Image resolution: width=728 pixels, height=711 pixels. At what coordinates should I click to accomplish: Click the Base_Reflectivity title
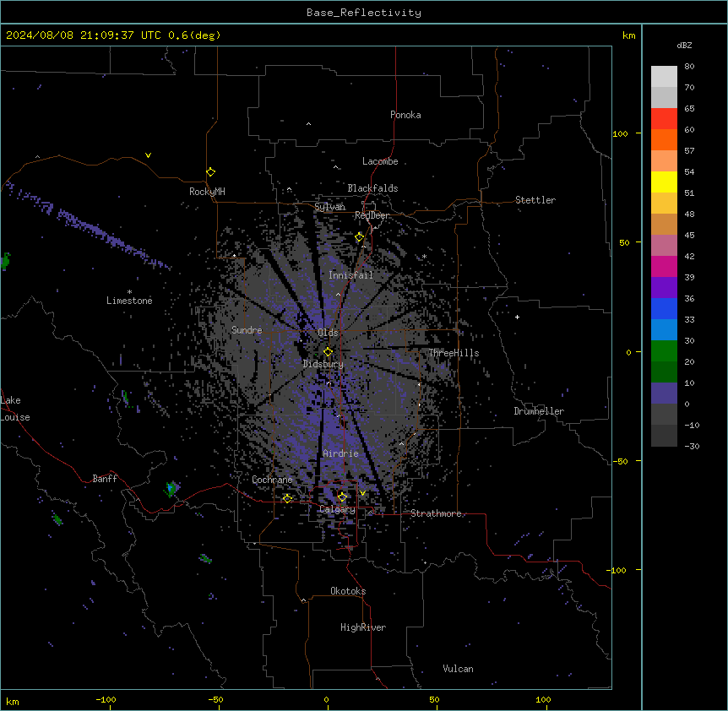click(x=364, y=13)
